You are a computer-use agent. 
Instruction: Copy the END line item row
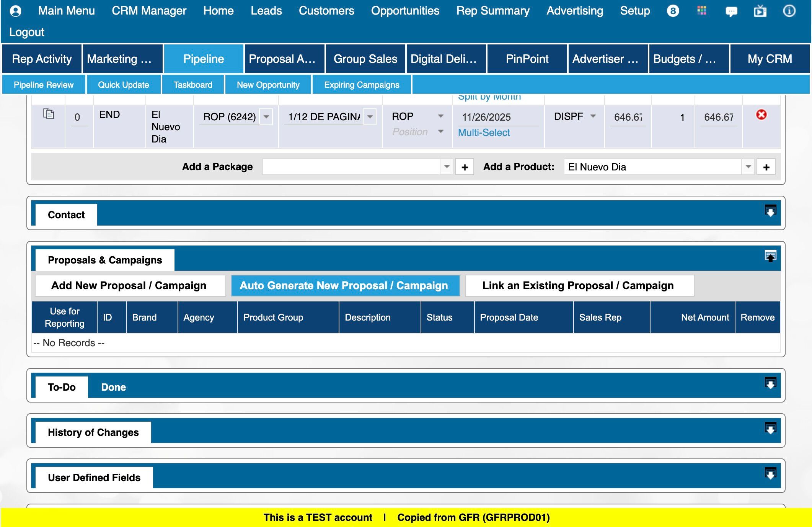click(x=49, y=114)
